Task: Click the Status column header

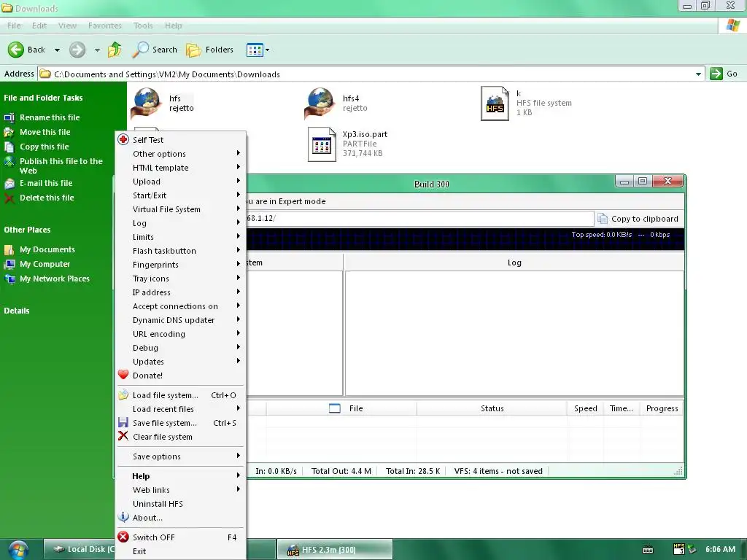Action: [492, 408]
